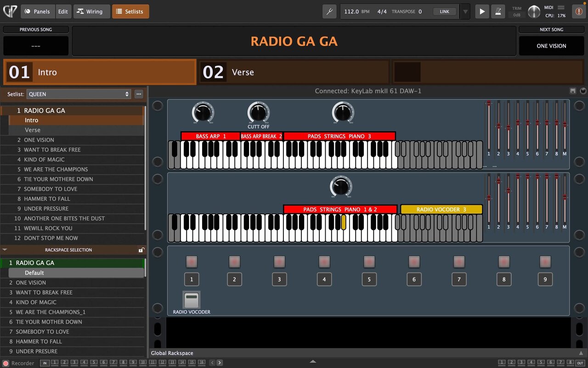Image resolution: width=588 pixels, height=368 pixels.
Task: Select rackspace WE ARE THE CHAMPIONS_1
Action: pos(73,312)
